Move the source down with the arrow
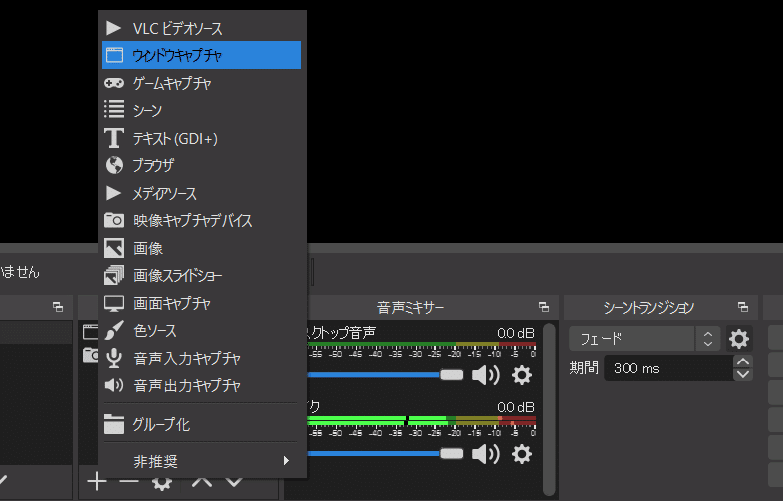The width and height of the screenshot is (783, 501). (234, 482)
